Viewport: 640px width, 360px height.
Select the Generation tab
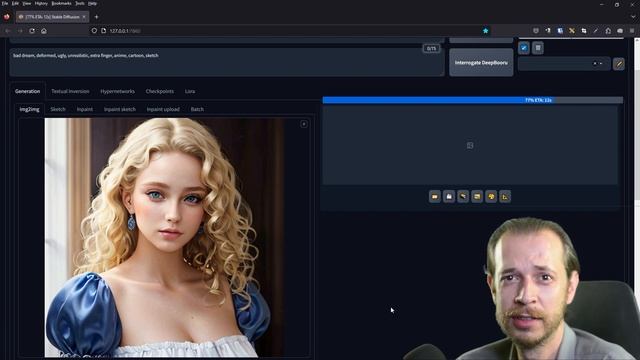(x=27, y=91)
